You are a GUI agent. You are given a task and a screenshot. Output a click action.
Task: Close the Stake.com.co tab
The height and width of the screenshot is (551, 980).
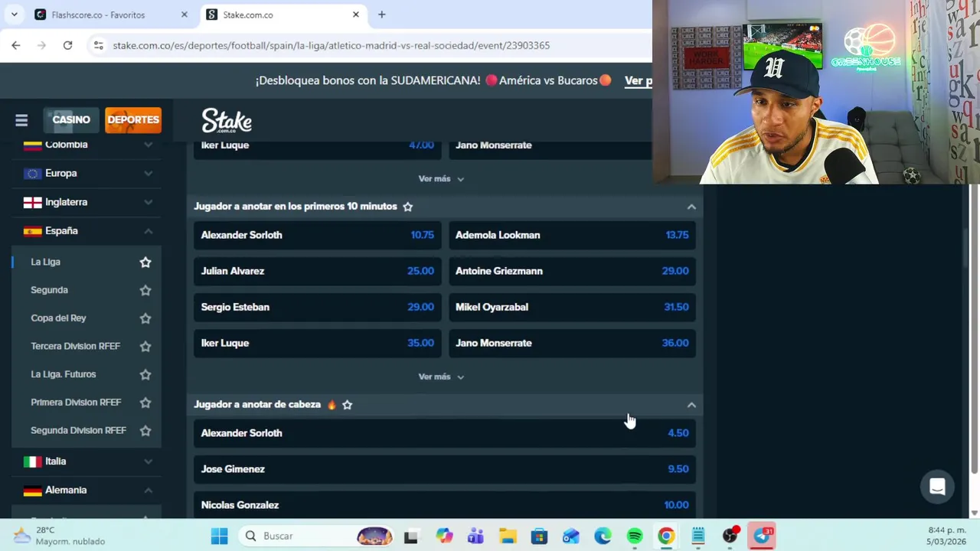[x=355, y=15]
